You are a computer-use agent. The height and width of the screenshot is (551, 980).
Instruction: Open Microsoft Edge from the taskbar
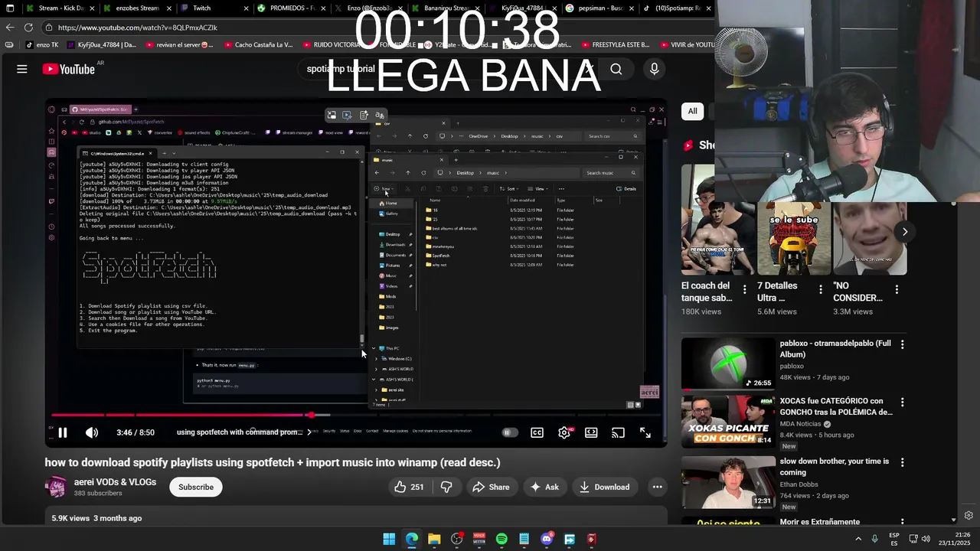point(412,539)
